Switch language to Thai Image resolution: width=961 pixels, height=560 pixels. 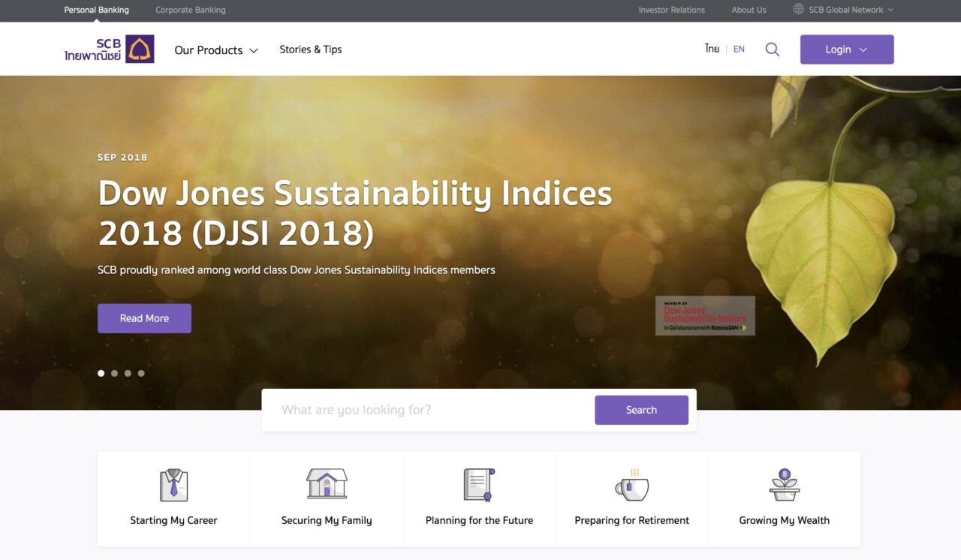(712, 49)
